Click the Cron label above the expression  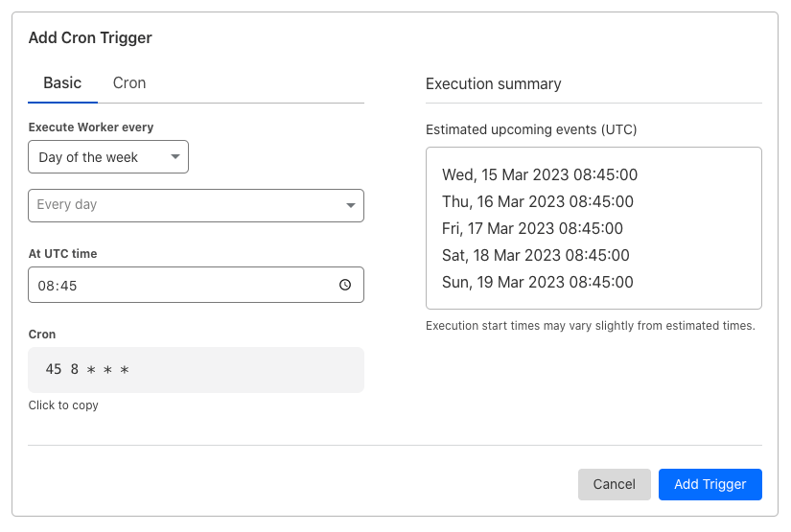pos(42,335)
